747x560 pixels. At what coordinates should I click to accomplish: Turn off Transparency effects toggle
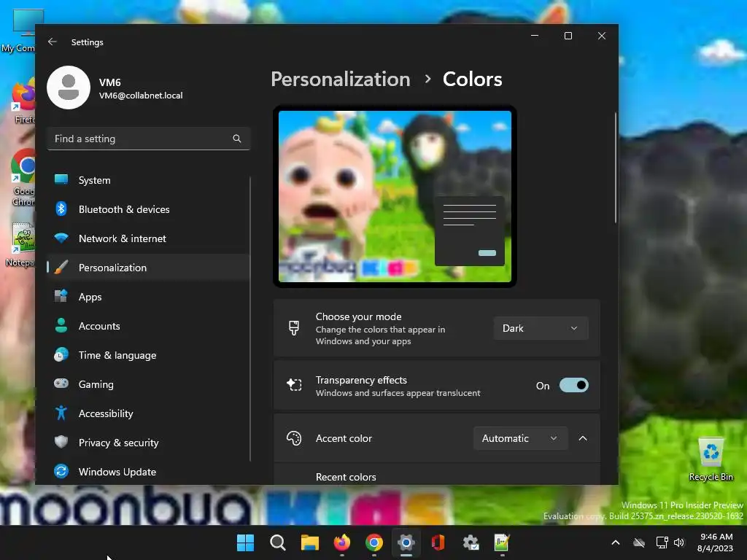(573, 385)
